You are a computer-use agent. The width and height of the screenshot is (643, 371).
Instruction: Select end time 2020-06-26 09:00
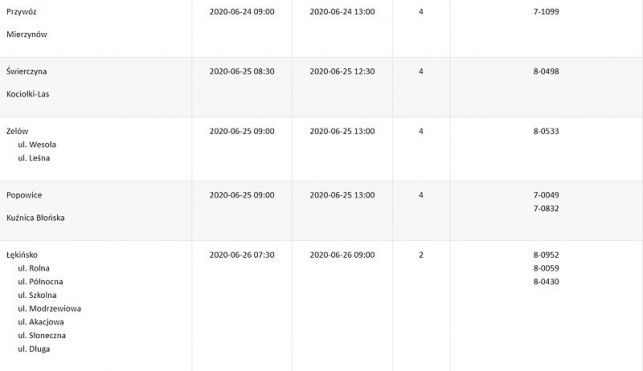point(342,255)
